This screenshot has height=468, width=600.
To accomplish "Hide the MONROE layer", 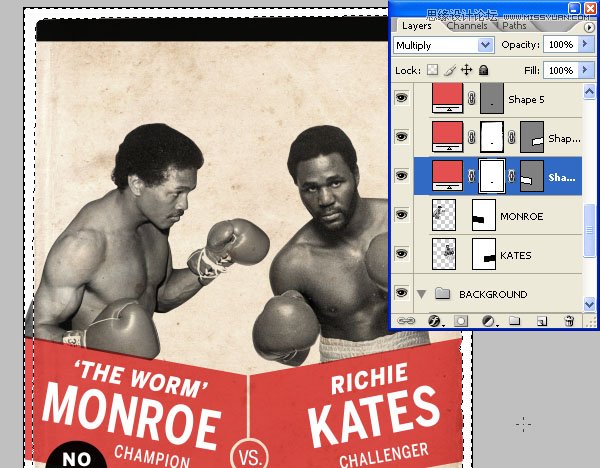I will (x=404, y=216).
